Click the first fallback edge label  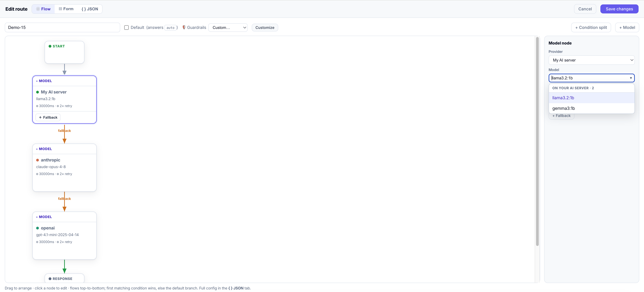pyautogui.click(x=65, y=131)
